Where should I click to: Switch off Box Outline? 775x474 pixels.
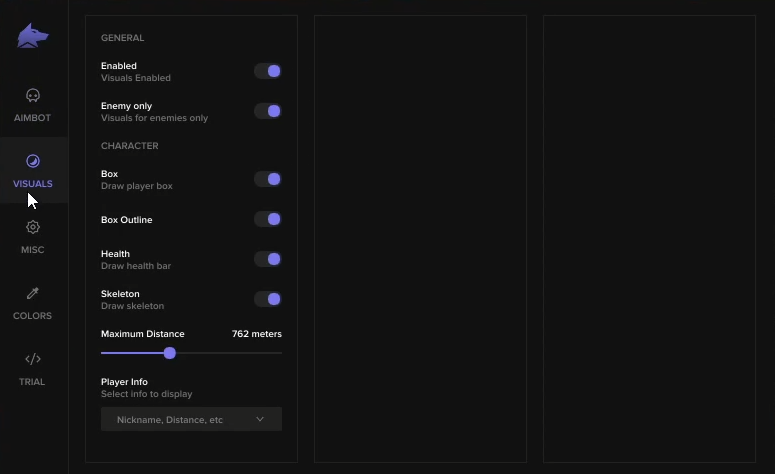tap(268, 219)
